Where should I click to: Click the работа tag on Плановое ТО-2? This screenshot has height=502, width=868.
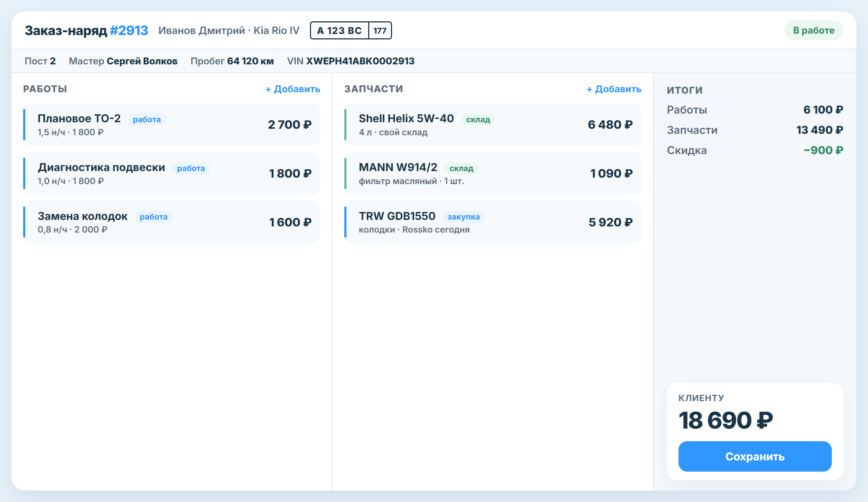coord(146,119)
